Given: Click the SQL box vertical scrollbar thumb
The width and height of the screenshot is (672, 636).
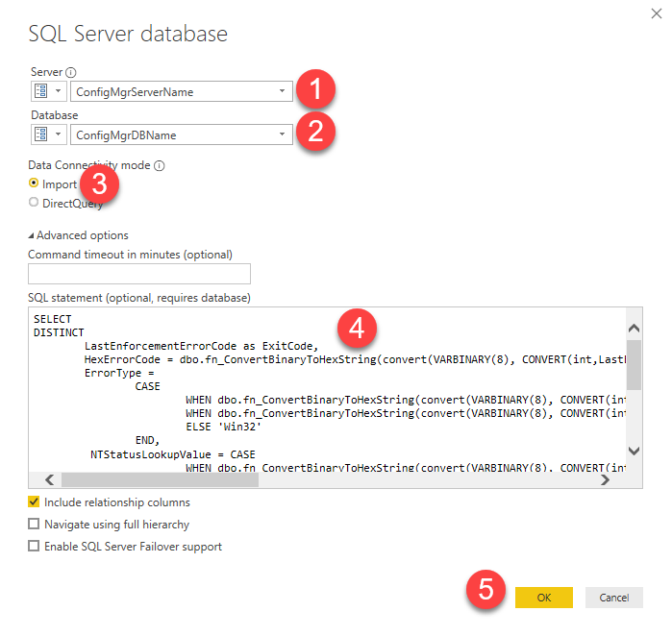Looking at the screenshot, I should click(634, 365).
